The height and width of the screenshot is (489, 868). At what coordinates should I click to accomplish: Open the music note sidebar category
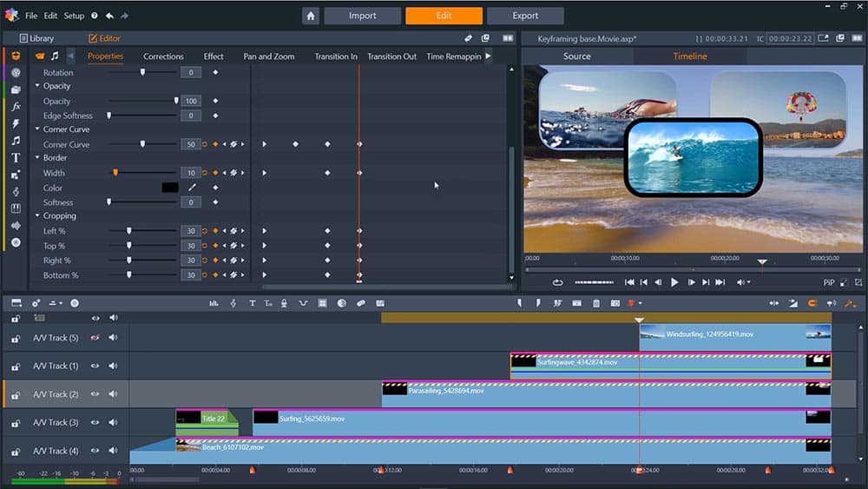(x=16, y=141)
